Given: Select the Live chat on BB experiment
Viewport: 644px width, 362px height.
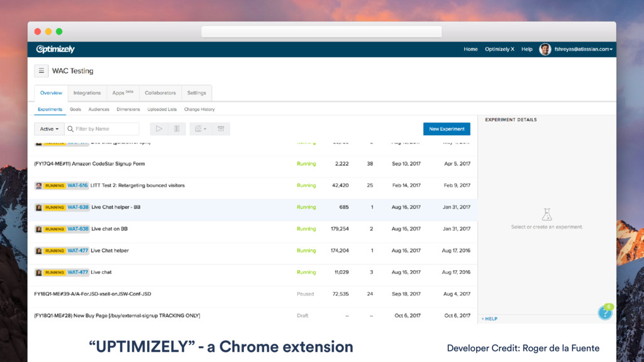Looking at the screenshot, I should coord(109,229).
